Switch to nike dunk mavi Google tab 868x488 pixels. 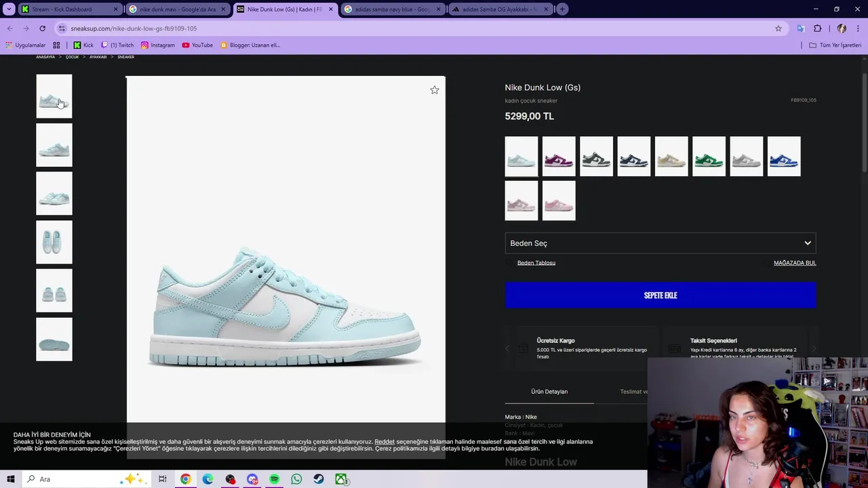(x=176, y=9)
